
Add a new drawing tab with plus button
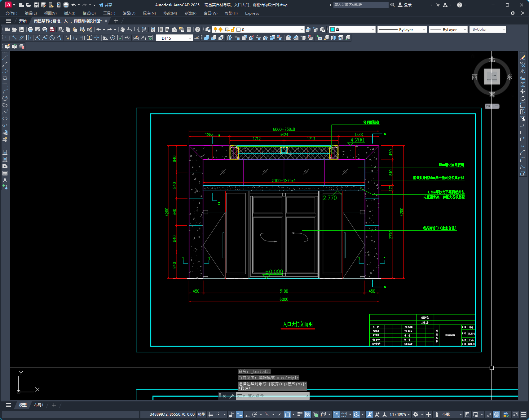coord(116,21)
